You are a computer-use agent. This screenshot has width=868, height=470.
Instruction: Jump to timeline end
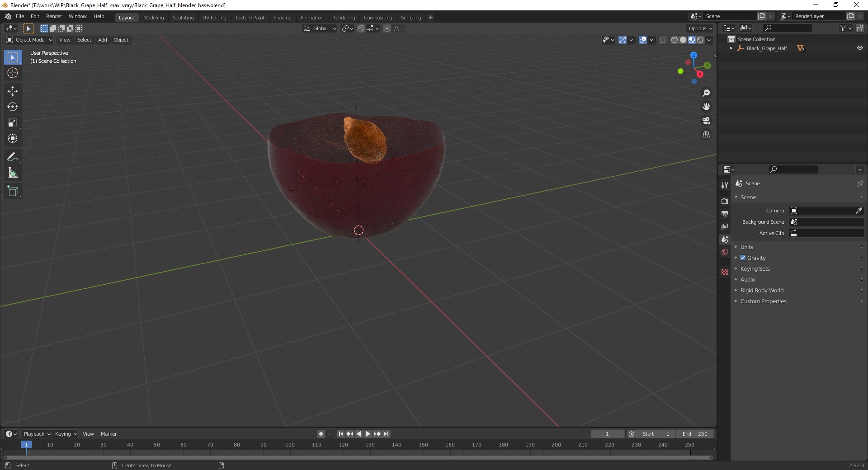tap(386, 434)
